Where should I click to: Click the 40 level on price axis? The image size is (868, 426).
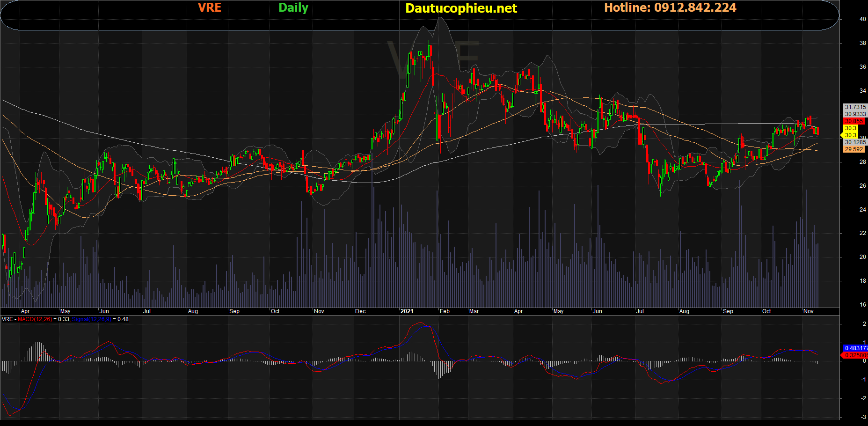862,19
